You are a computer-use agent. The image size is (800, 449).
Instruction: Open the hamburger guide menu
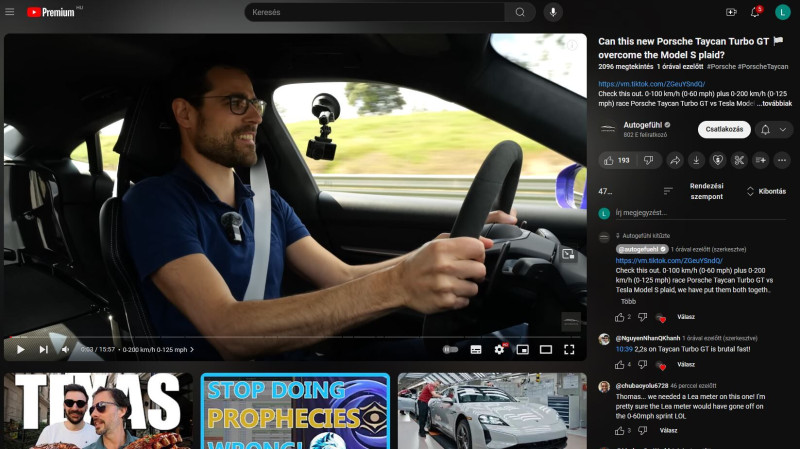[10, 12]
